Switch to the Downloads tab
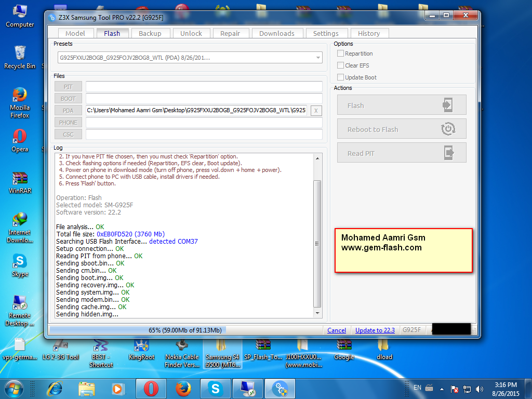 277,33
